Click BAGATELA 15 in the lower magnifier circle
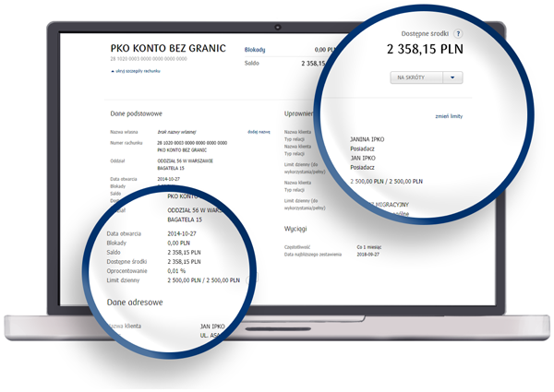554x392 pixels. pos(185,220)
